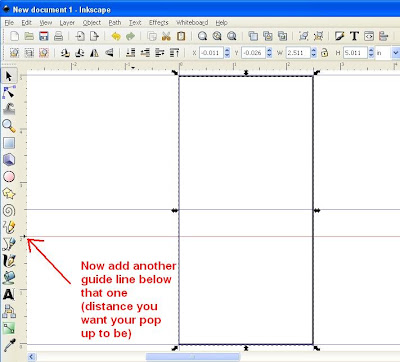Select the Zoom magnifier tool in toolbox
The height and width of the screenshot is (362, 400).
[x=9, y=126]
